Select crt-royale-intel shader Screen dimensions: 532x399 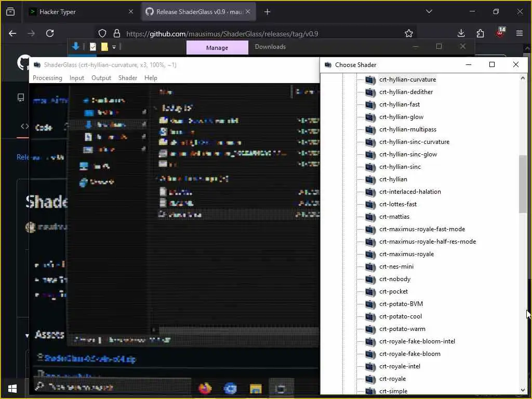[400, 366]
